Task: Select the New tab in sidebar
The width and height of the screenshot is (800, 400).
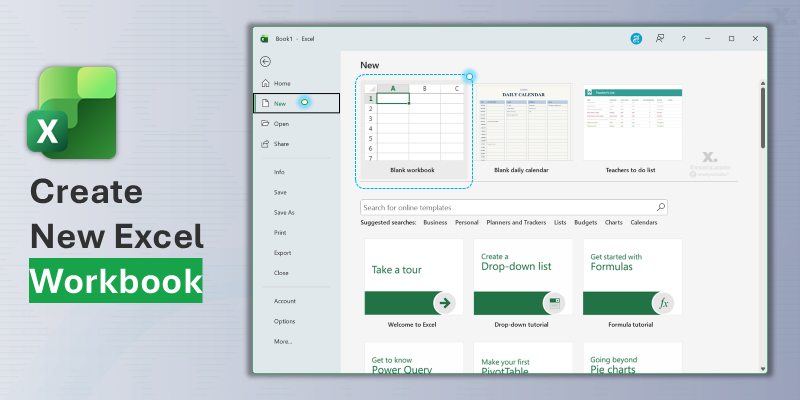Action: click(281, 103)
